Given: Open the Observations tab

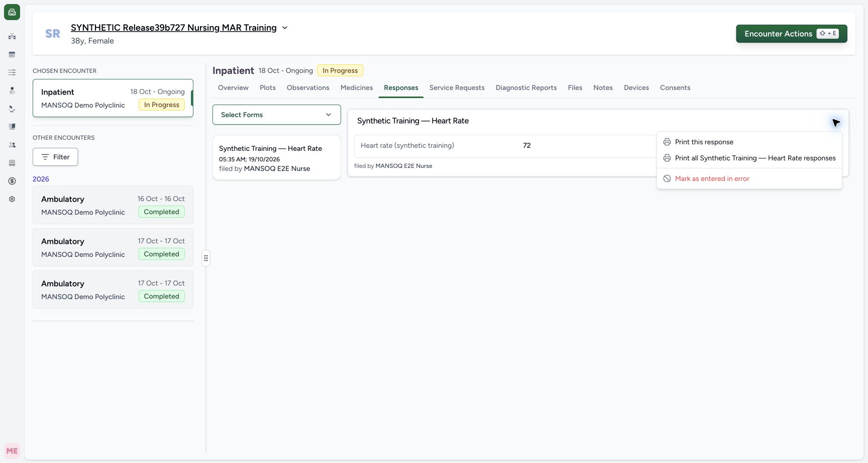Looking at the screenshot, I should tap(308, 87).
